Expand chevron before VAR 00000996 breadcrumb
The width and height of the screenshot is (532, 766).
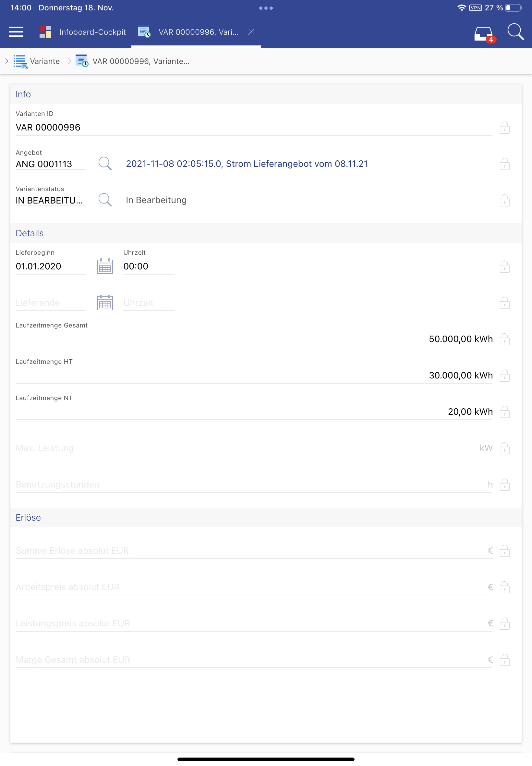tap(69, 61)
